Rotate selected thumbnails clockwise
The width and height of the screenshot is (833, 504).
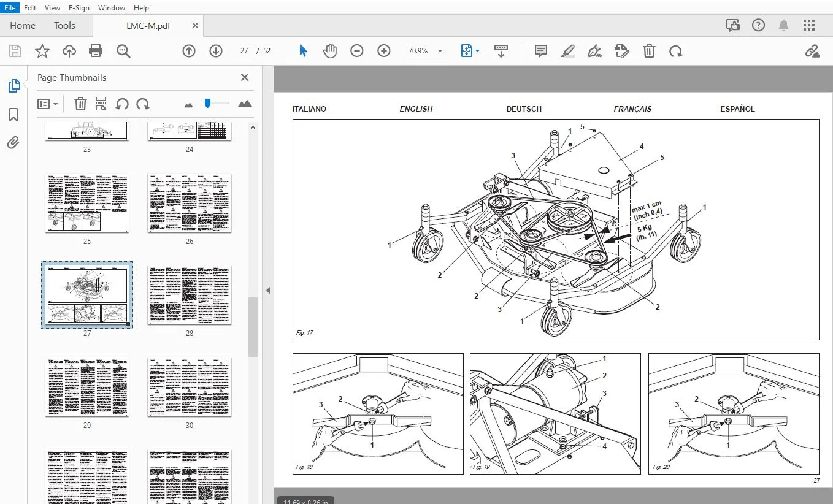143,104
